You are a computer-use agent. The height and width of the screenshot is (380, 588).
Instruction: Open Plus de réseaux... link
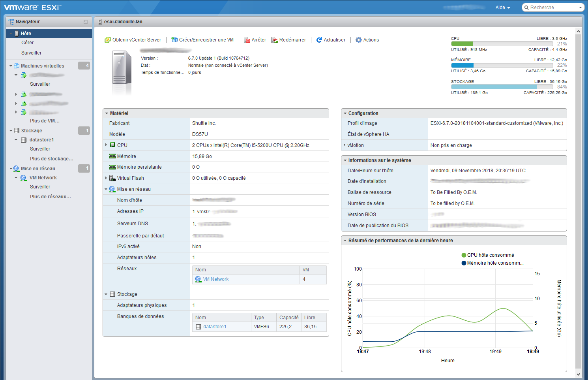(51, 197)
